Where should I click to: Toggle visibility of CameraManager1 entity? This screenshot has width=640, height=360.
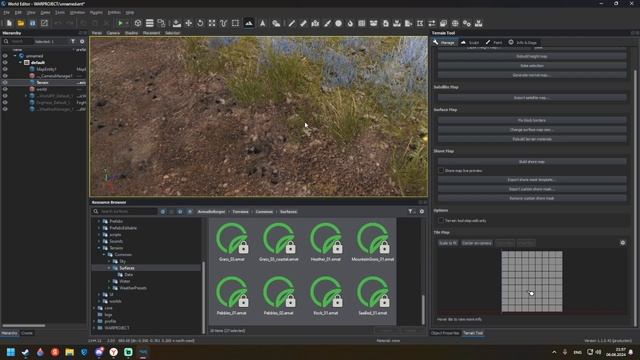pos(5,76)
